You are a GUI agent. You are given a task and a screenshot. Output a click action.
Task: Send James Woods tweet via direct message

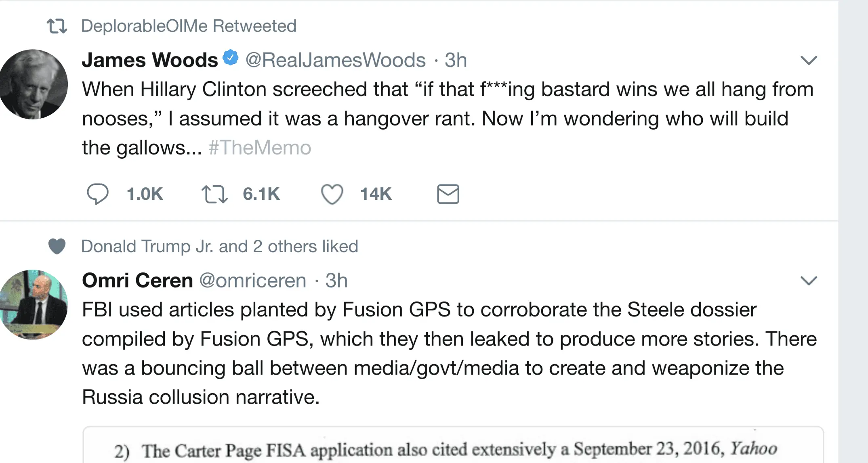[448, 194]
